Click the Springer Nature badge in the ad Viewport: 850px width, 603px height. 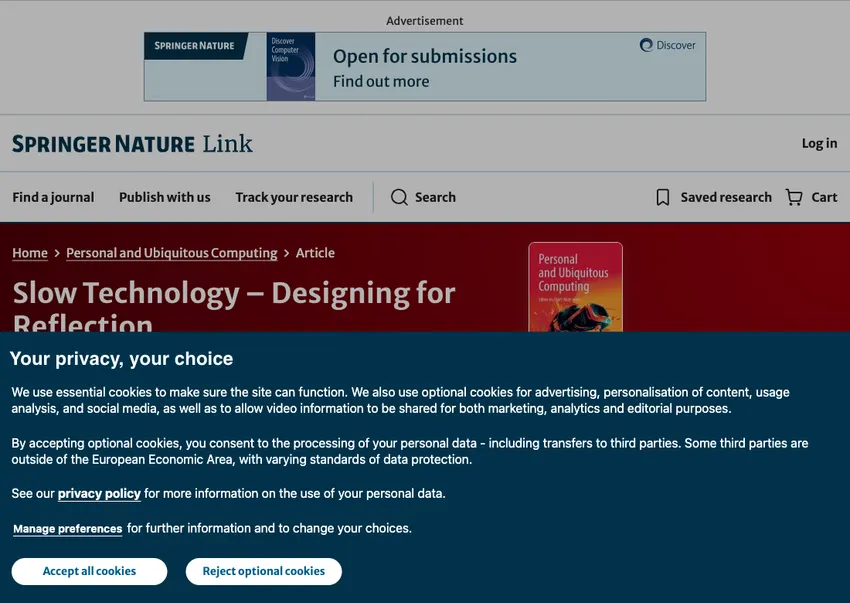(x=195, y=46)
